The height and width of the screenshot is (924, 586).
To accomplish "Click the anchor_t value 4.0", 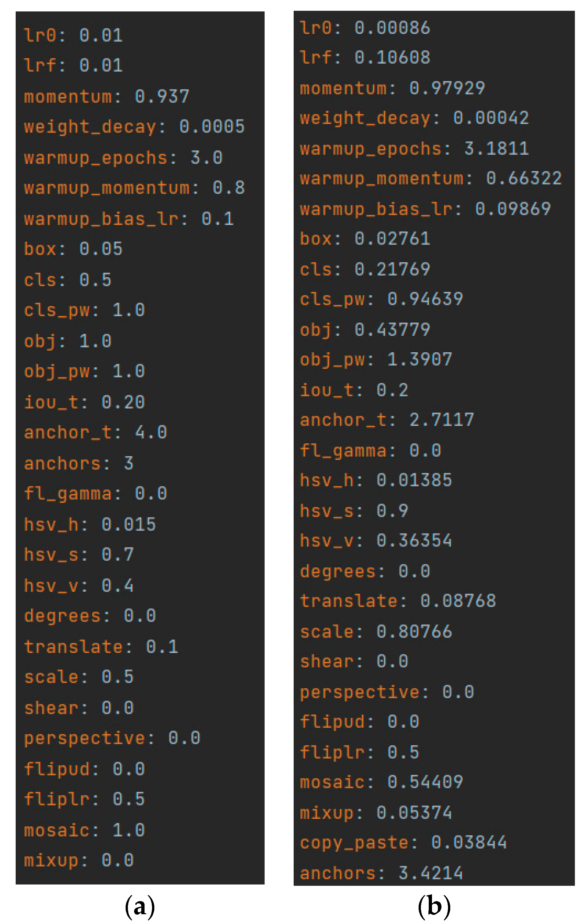I will pyautogui.click(x=151, y=433).
